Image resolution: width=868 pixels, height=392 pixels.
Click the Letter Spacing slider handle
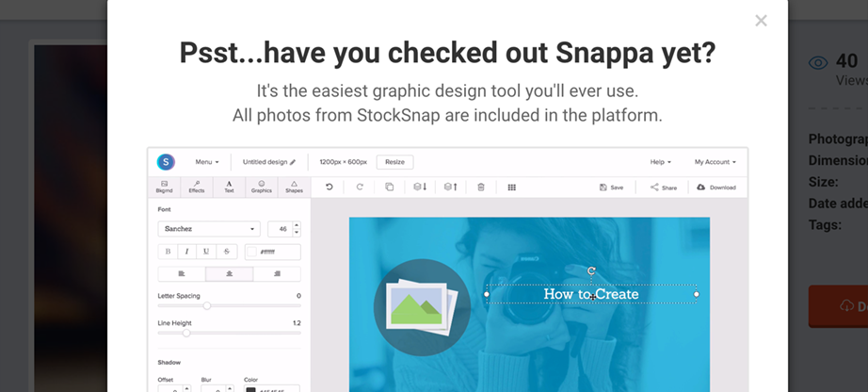coord(207,305)
